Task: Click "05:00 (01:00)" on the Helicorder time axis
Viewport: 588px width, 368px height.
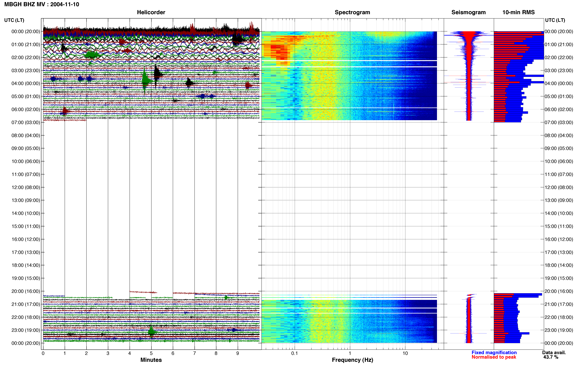Action: coord(26,96)
